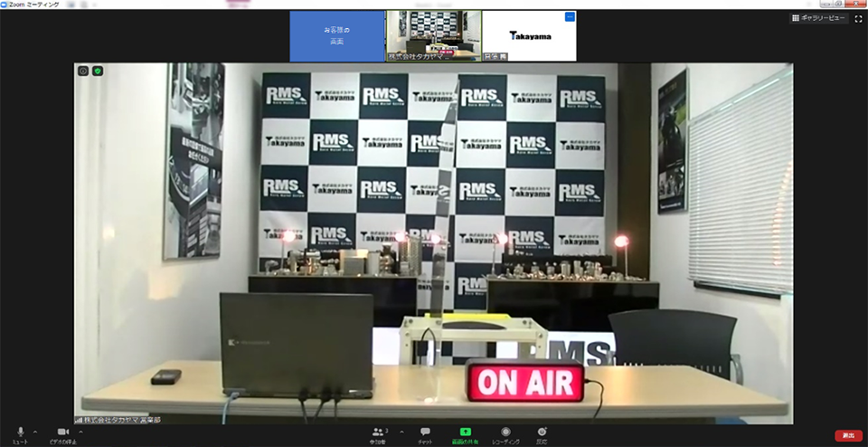
Task: Open reactions menu
Action: 542,435
